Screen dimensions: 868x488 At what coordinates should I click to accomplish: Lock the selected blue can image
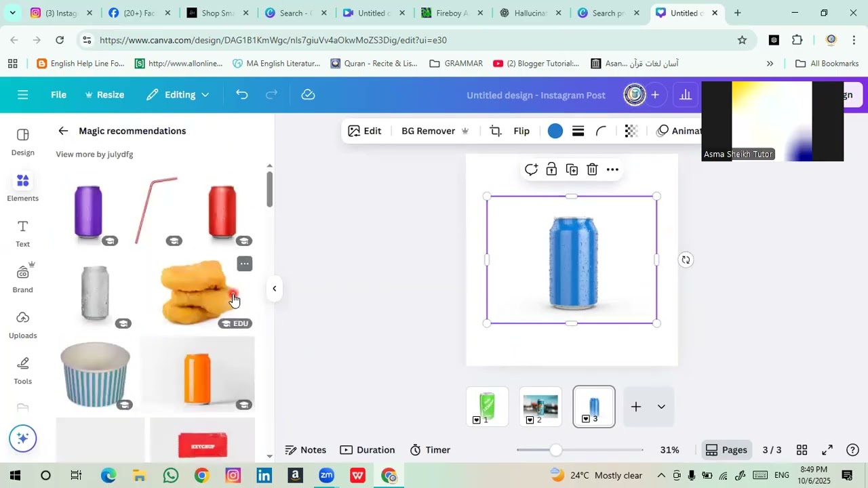click(x=551, y=169)
